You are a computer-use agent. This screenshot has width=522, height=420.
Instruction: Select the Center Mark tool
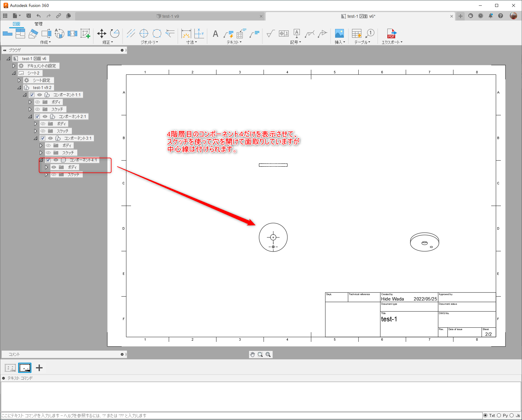(x=144, y=33)
